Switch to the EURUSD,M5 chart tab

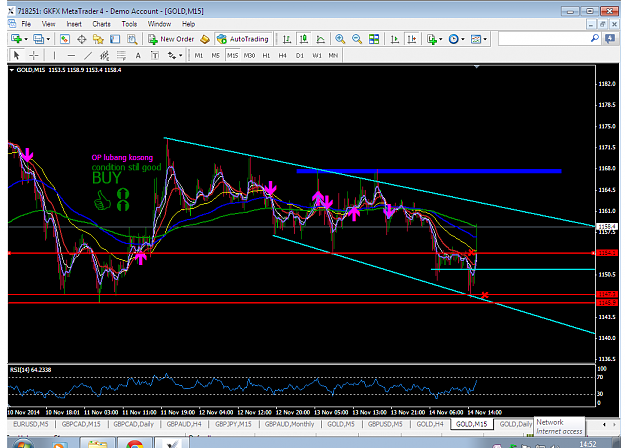[x=31, y=424]
